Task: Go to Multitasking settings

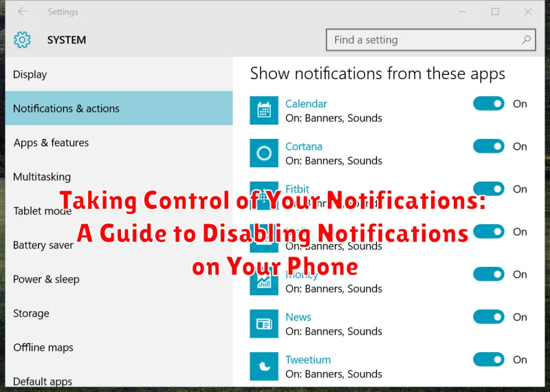Action: (x=119, y=177)
